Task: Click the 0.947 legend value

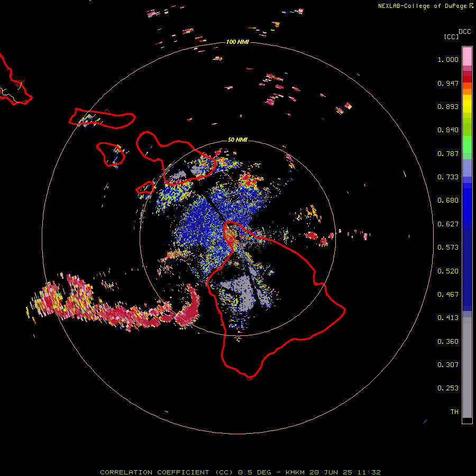Action: tap(448, 83)
